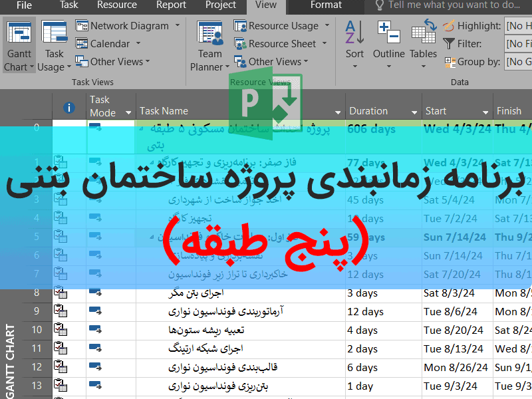This screenshot has height=399, width=532.
Task: Click the Team Planner icon
Action: coord(210,35)
